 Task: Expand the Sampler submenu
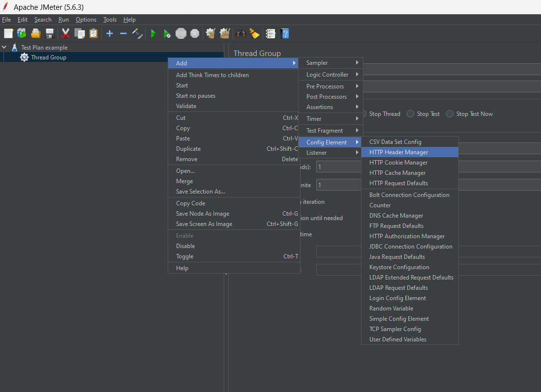pyautogui.click(x=331, y=63)
